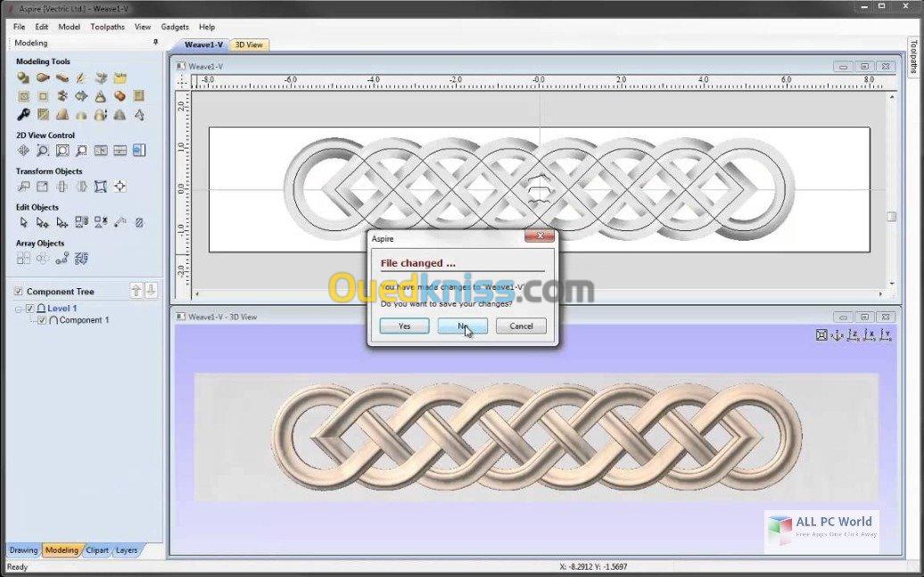The width and height of the screenshot is (924, 577).
Task: Open the Layers tab
Action: [x=127, y=550]
